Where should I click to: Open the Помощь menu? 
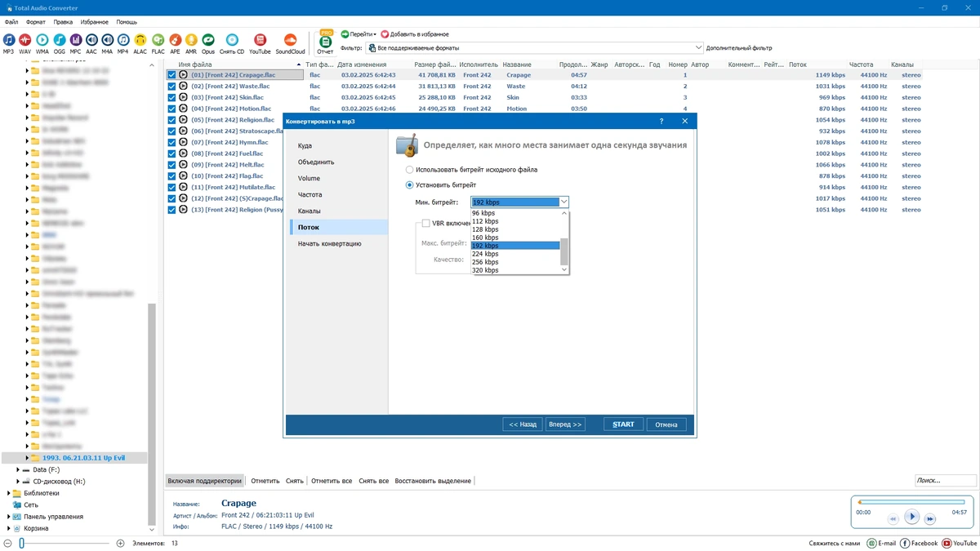click(x=127, y=22)
